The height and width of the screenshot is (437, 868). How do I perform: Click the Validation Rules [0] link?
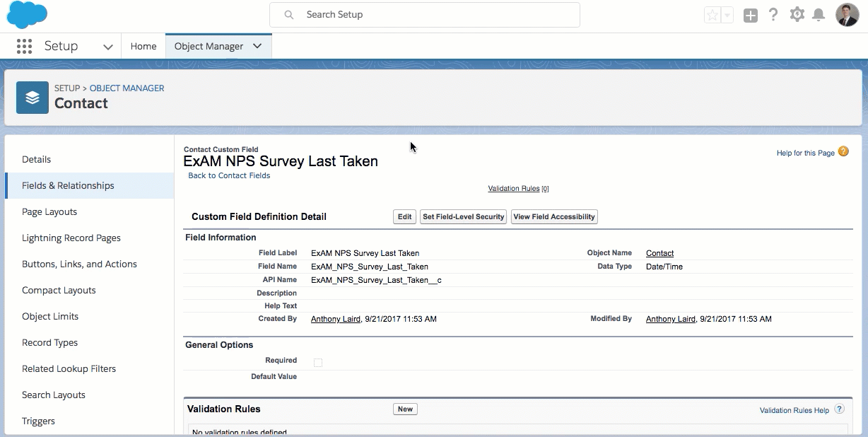click(x=518, y=189)
